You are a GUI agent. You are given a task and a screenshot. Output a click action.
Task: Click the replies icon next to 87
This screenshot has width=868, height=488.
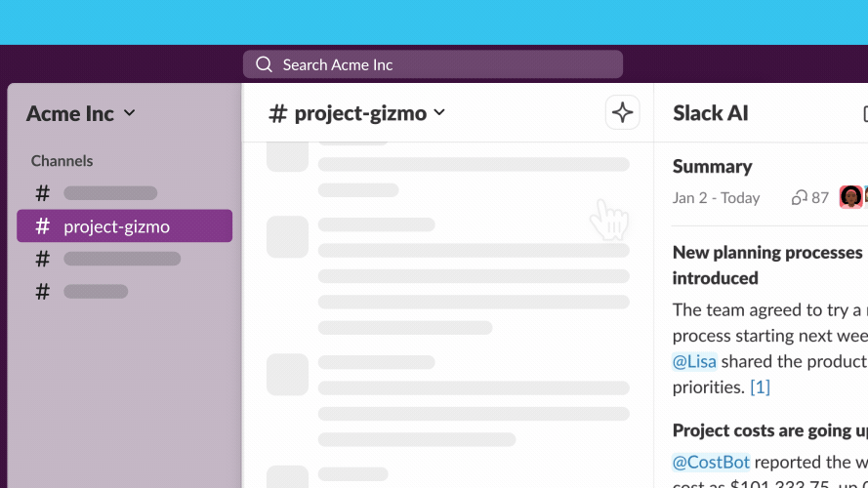pos(799,198)
